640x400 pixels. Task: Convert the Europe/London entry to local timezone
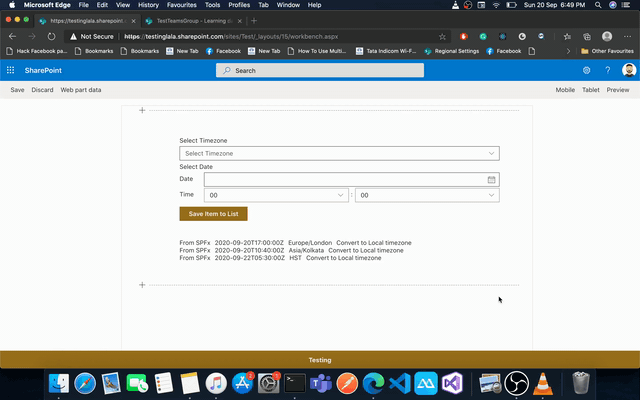coord(374,243)
